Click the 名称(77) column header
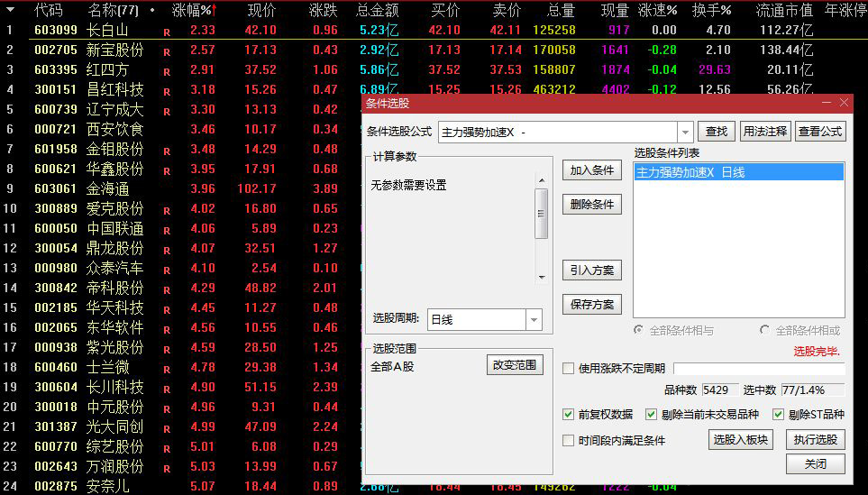The width and height of the screenshot is (868, 495). [114, 10]
